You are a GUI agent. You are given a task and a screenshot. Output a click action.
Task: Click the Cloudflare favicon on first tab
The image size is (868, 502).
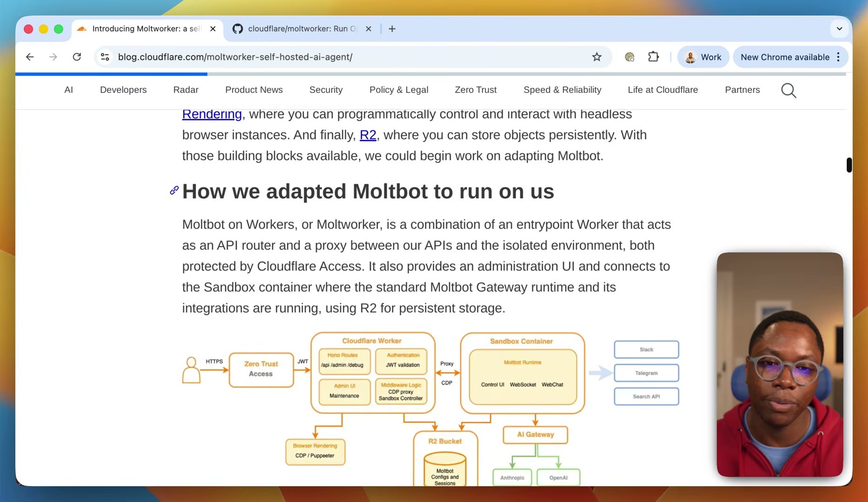82,29
